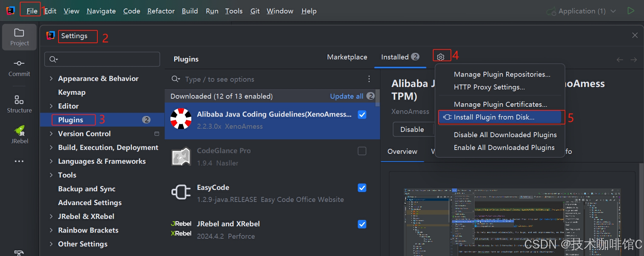Image resolution: width=644 pixels, height=256 pixels.
Task: Click the plugin list vertical scrollbar
Action: pyautogui.click(x=378, y=98)
